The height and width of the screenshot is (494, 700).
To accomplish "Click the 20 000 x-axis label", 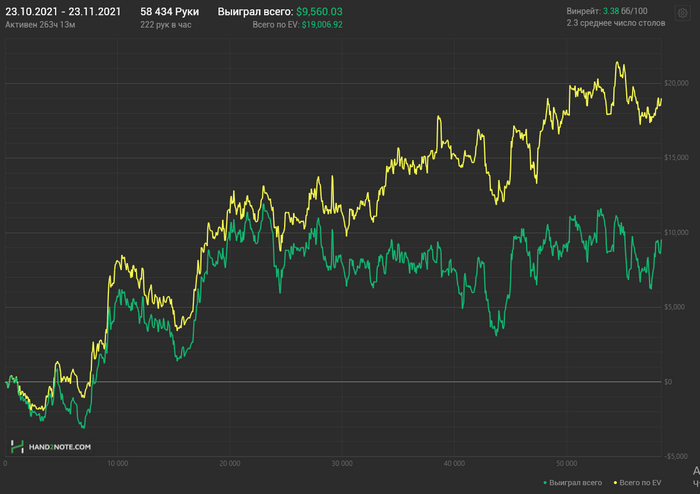I will [x=229, y=464].
